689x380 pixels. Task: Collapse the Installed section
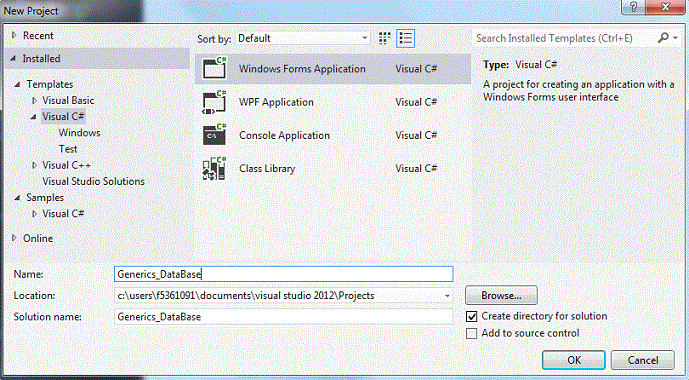[13, 58]
